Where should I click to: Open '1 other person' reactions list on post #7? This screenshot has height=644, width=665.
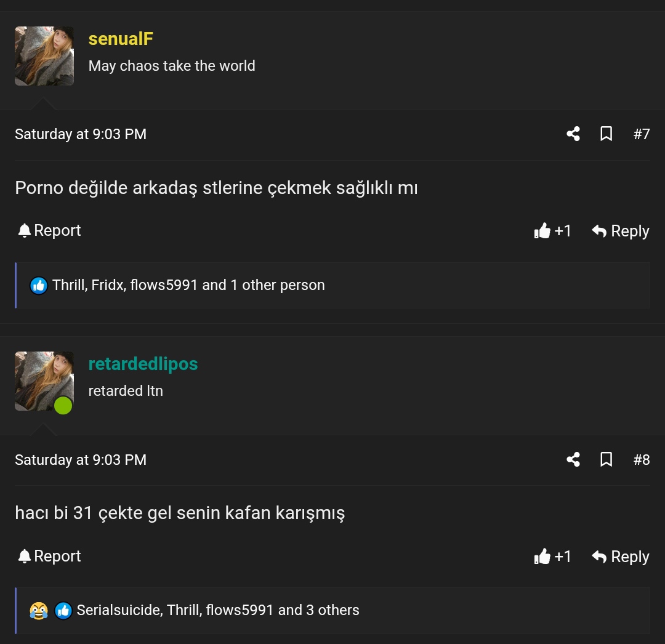(x=277, y=285)
